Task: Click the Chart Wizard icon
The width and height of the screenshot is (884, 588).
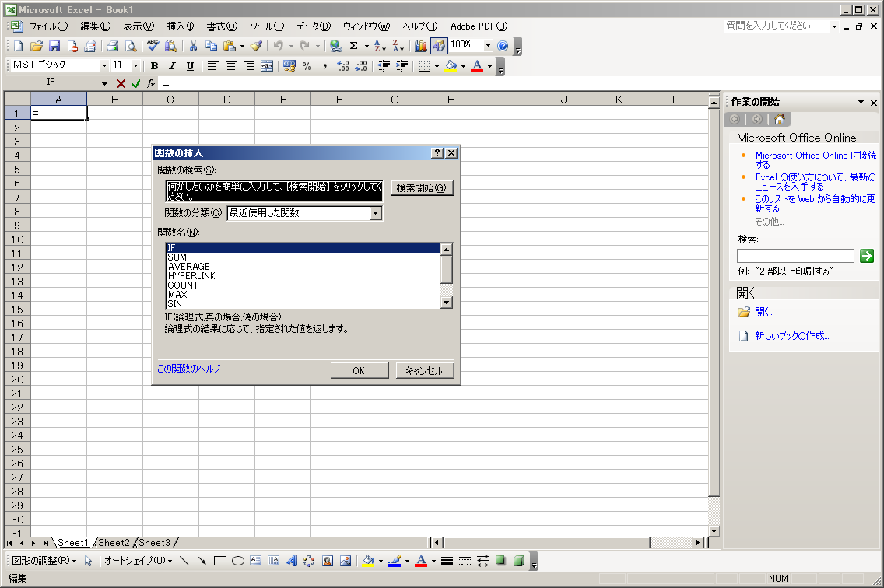Action: point(421,46)
